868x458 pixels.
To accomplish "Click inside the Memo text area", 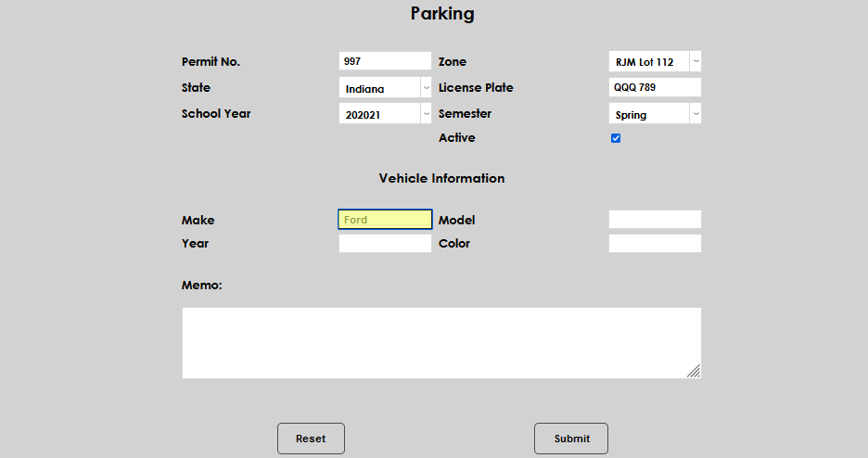I will pyautogui.click(x=440, y=343).
